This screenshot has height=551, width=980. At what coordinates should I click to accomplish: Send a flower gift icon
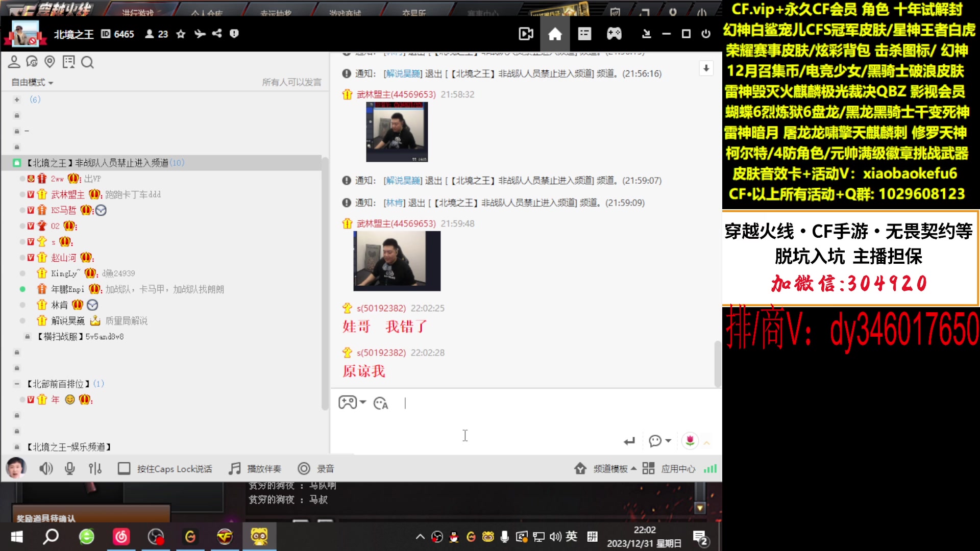(690, 441)
